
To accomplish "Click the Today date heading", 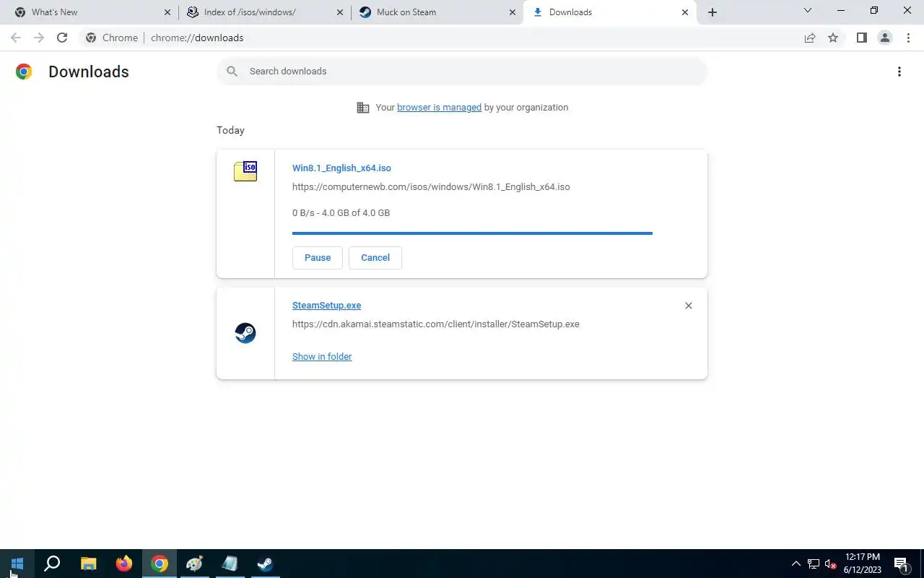I will [x=230, y=131].
